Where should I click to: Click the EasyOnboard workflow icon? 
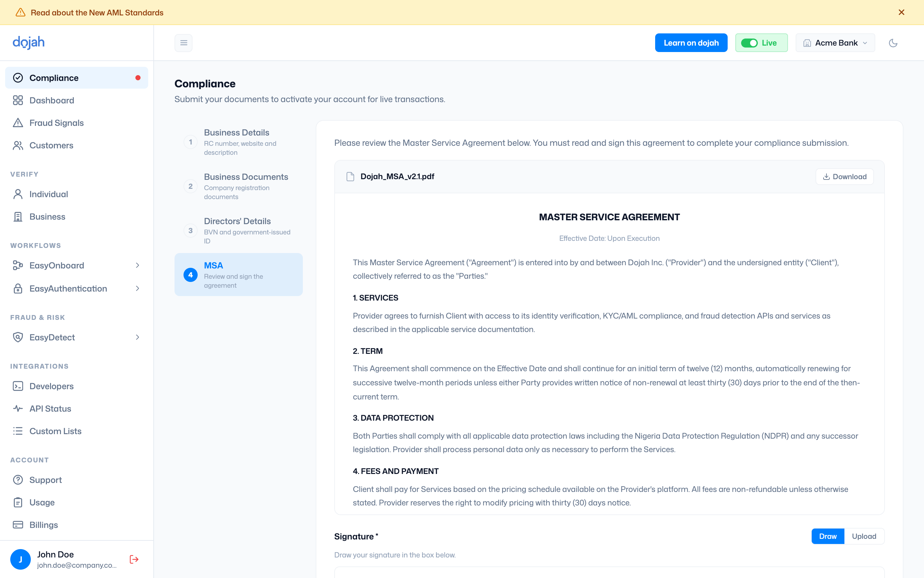tap(18, 265)
